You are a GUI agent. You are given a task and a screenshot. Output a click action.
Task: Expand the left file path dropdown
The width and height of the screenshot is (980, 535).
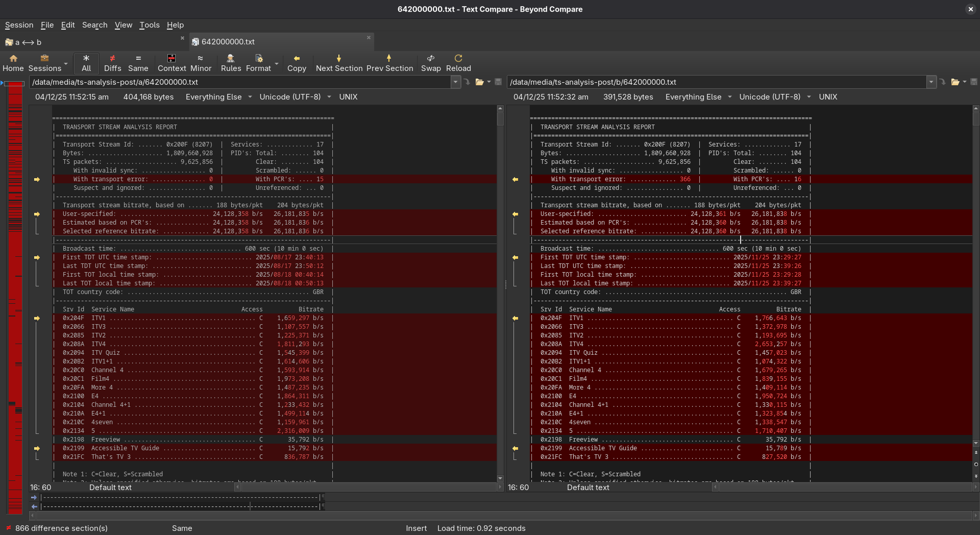455,82
